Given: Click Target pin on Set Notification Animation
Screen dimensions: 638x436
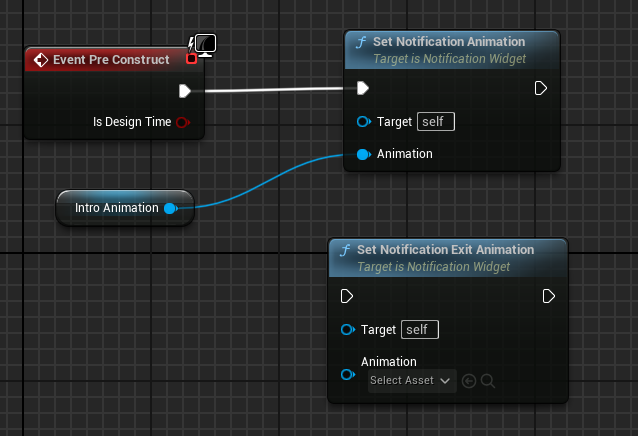Looking at the screenshot, I should point(364,122).
